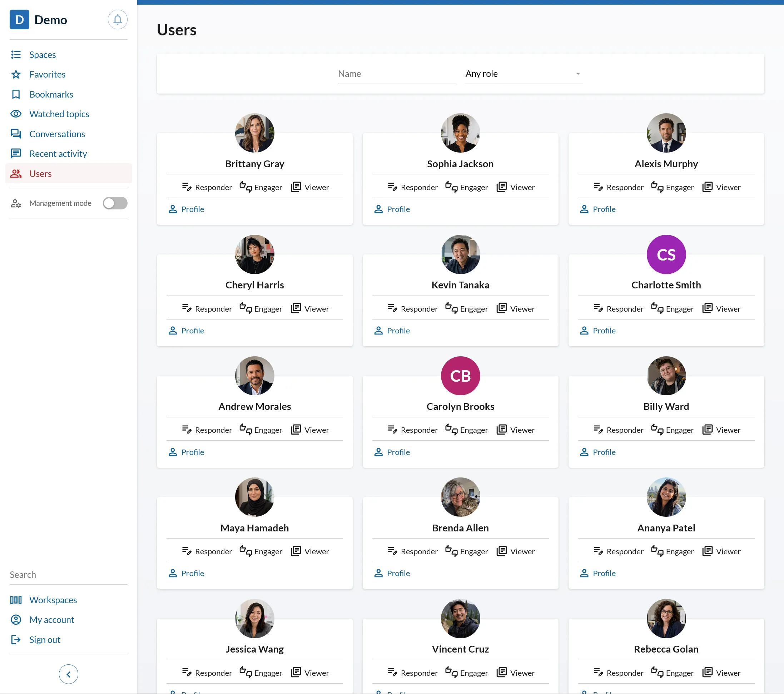Click Engager icon on Carolyn Brooks's card
The height and width of the screenshot is (694, 784).
(x=451, y=429)
